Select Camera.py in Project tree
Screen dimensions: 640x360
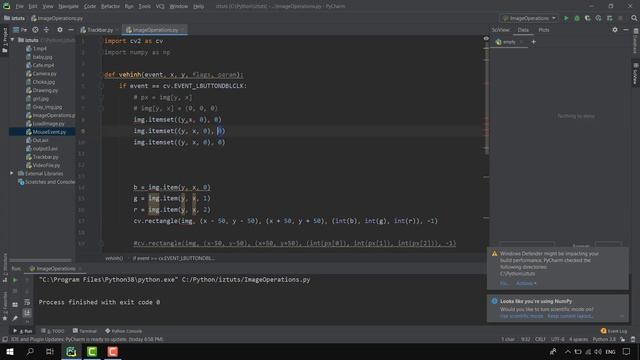click(x=44, y=73)
